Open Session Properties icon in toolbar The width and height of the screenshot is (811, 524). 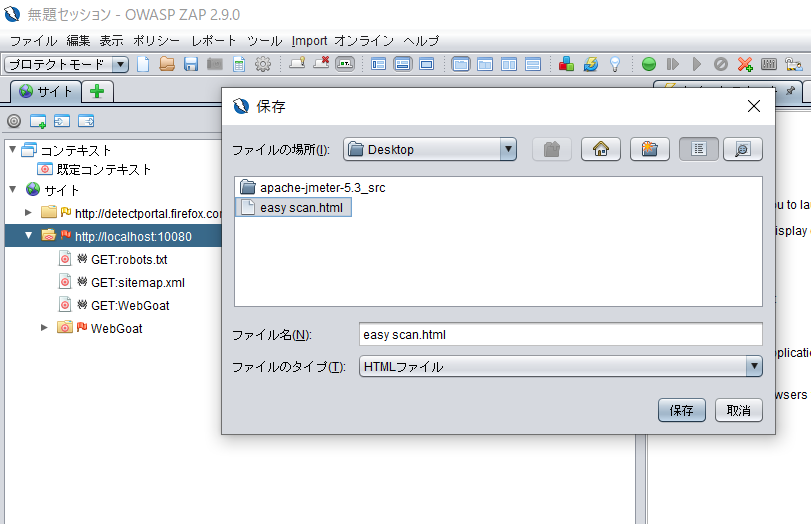(239, 64)
